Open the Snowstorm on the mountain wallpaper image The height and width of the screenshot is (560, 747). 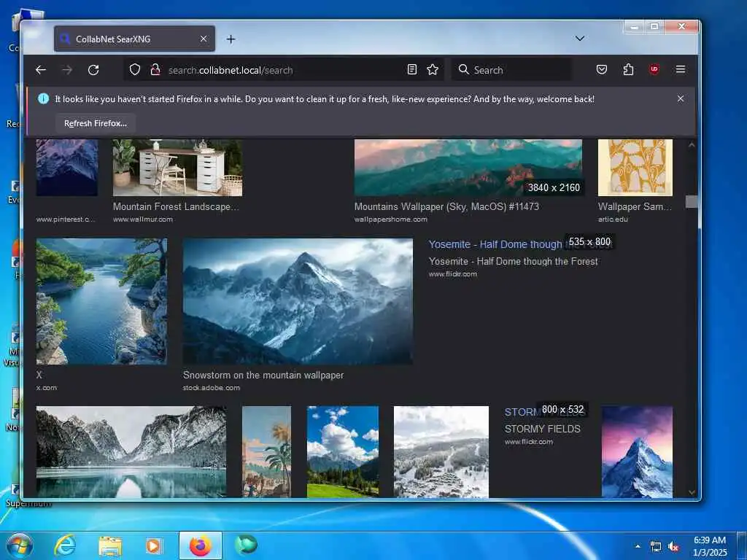pyautogui.click(x=298, y=301)
